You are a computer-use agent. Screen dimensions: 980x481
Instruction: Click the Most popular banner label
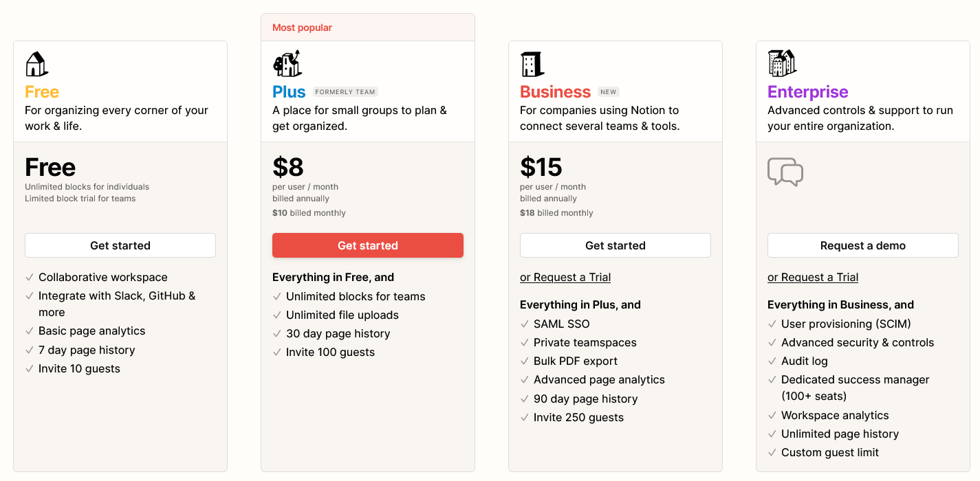[x=302, y=28]
